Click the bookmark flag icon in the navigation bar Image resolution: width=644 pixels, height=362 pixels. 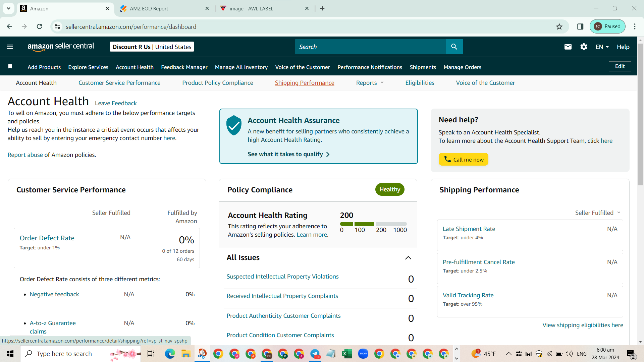click(x=10, y=66)
